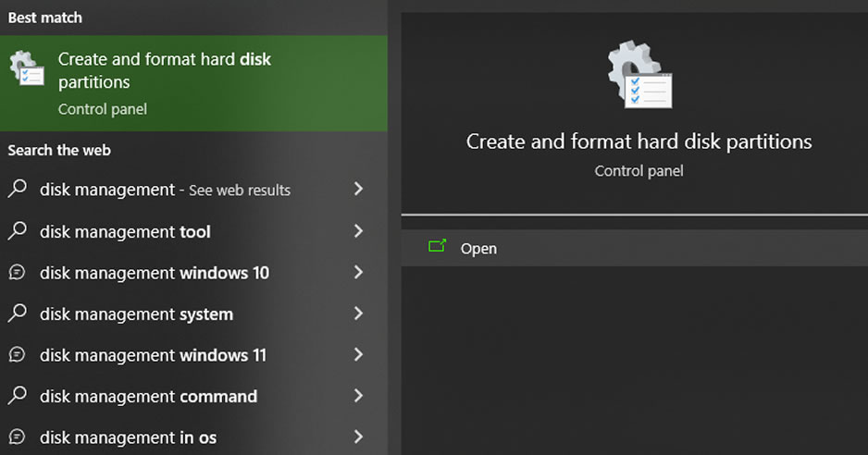Click 'Control panel' under the best match result
This screenshot has width=868, height=455.
tap(103, 109)
